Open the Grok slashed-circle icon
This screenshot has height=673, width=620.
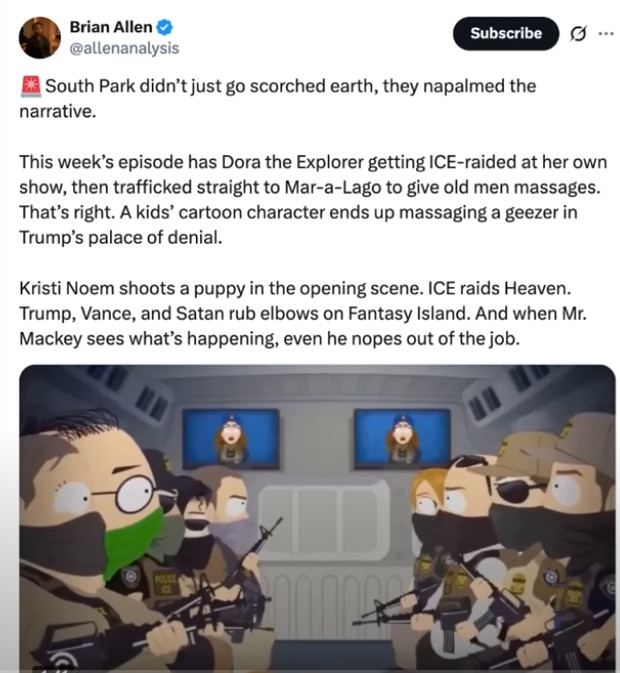pyautogui.click(x=578, y=33)
